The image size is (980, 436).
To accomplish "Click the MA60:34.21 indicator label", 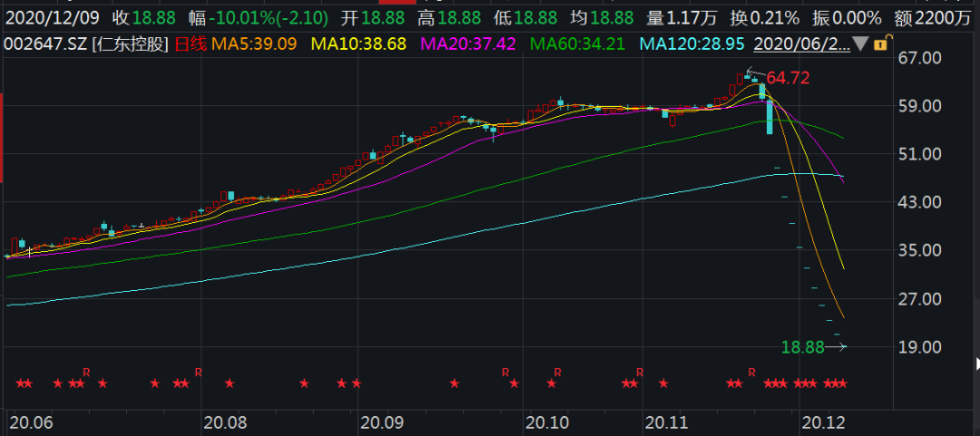I will pos(577,44).
